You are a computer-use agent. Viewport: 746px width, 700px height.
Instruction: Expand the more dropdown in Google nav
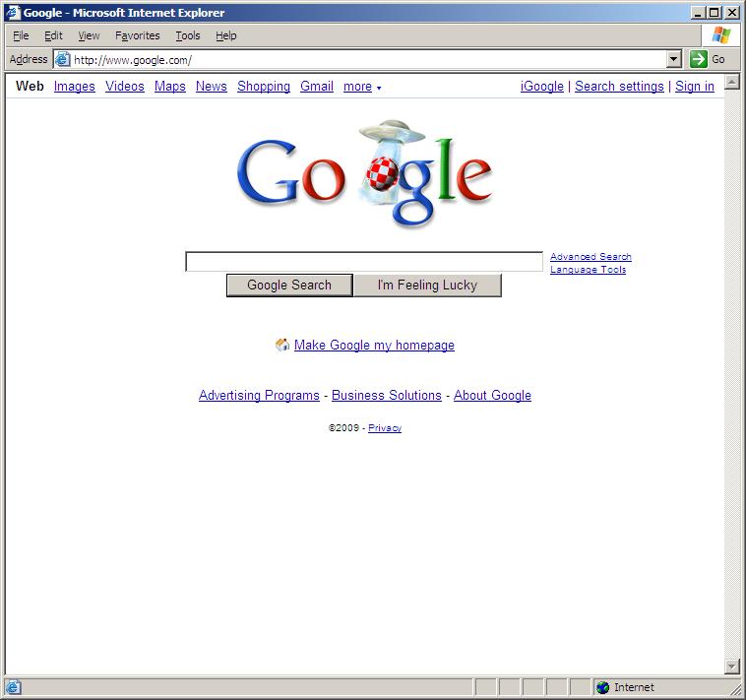click(x=362, y=87)
